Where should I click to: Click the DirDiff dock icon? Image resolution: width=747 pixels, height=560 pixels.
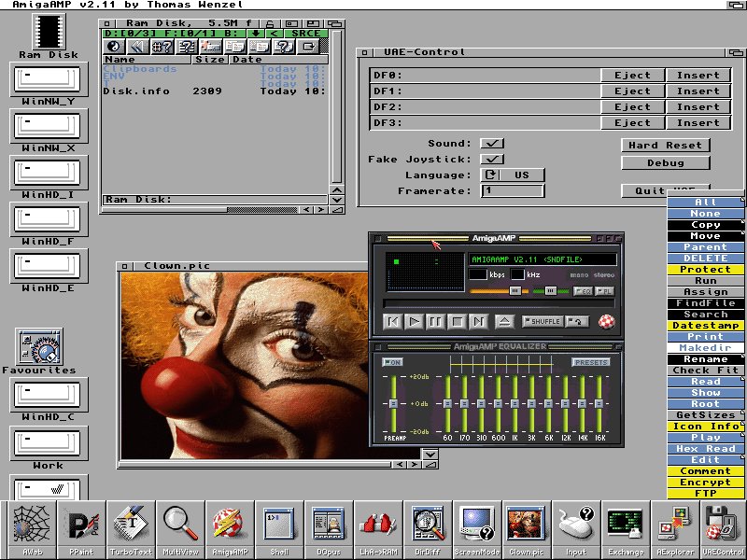click(x=427, y=528)
